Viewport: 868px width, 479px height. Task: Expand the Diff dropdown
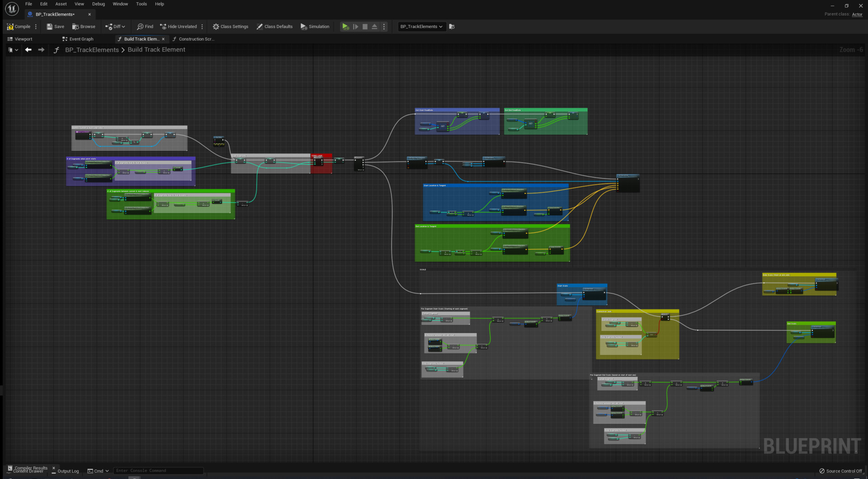pyautogui.click(x=115, y=27)
